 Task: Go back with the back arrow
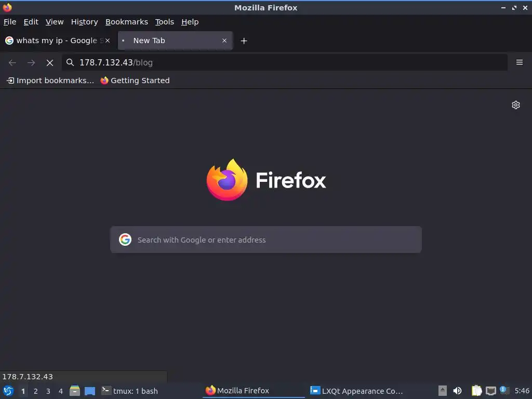12,62
